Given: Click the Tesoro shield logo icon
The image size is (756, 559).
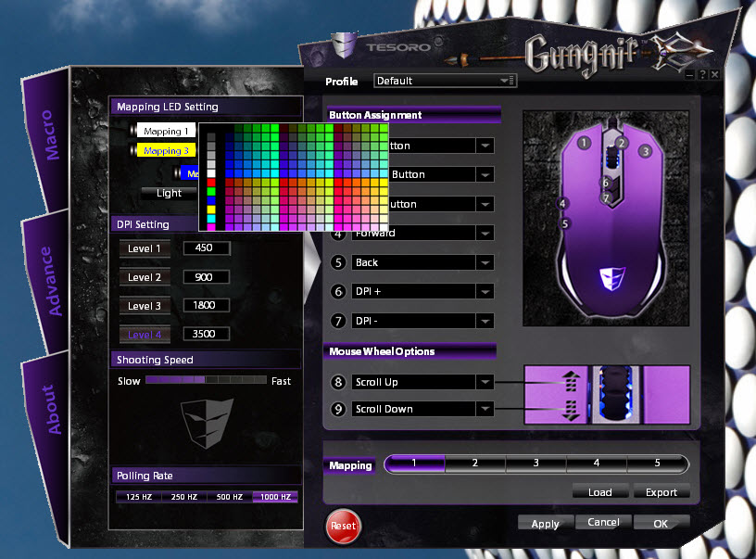Looking at the screenshot, I should [344, 44].
